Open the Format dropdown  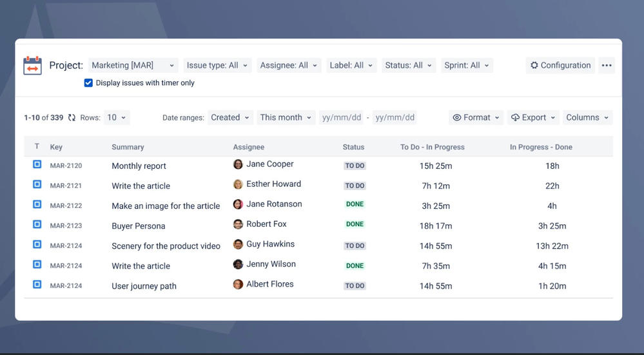point(476,117)
